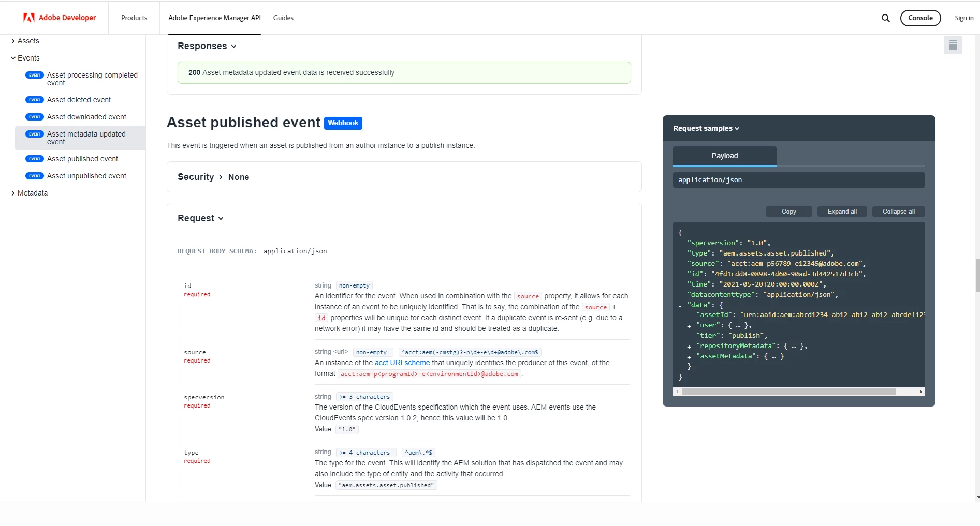Click the Webhook badge next to heading

[343, 123]
